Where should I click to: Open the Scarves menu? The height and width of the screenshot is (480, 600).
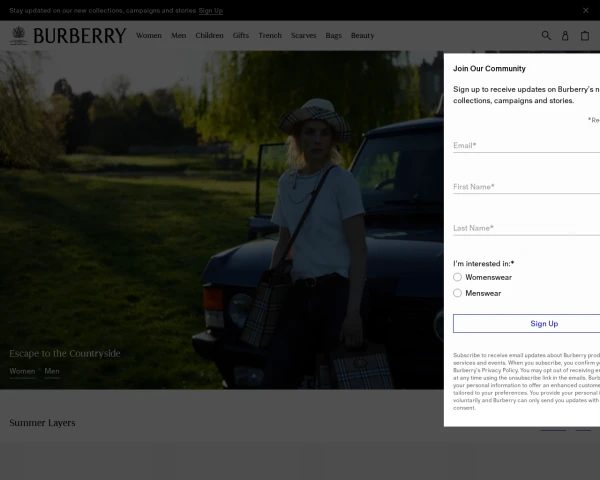coord(303,36)
